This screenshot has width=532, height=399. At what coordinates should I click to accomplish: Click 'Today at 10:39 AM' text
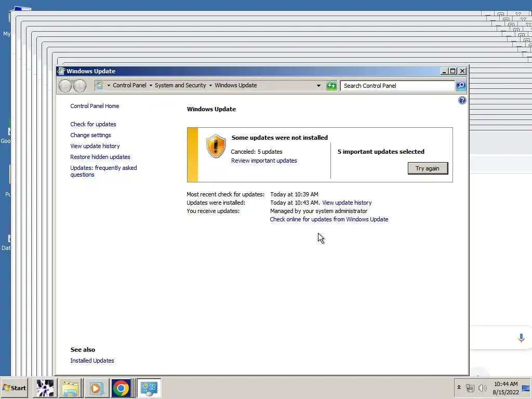294,194
